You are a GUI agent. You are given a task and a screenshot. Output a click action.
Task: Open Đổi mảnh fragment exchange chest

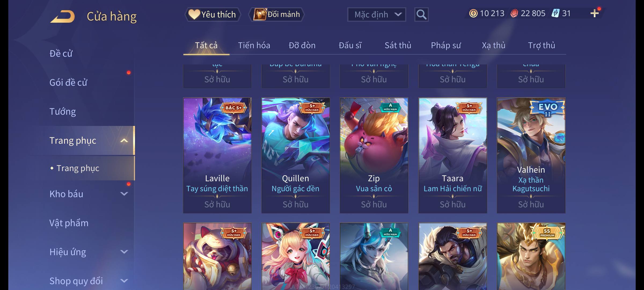tap(277, 15)
